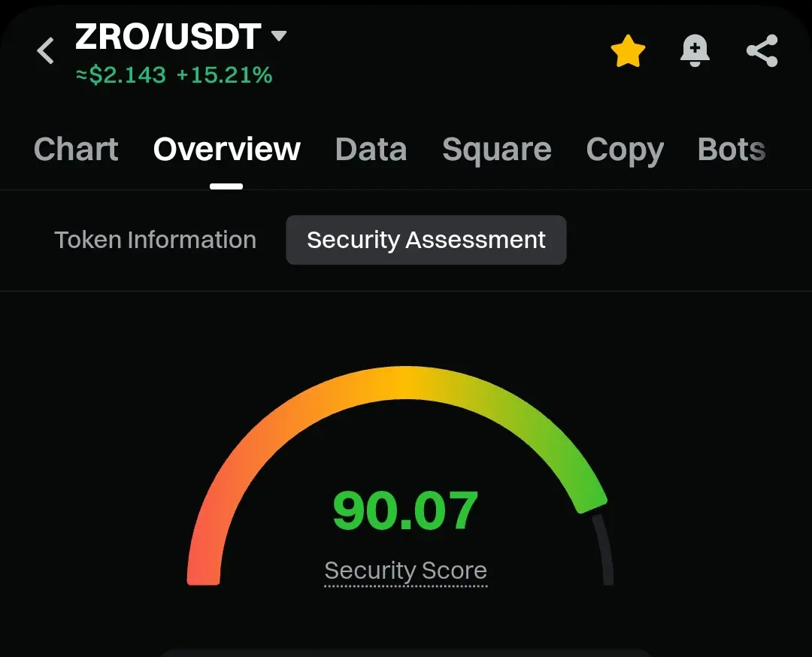This screenshot has width=812, height=657.
Task: Switch to the Chart tab
Action: 76,150
